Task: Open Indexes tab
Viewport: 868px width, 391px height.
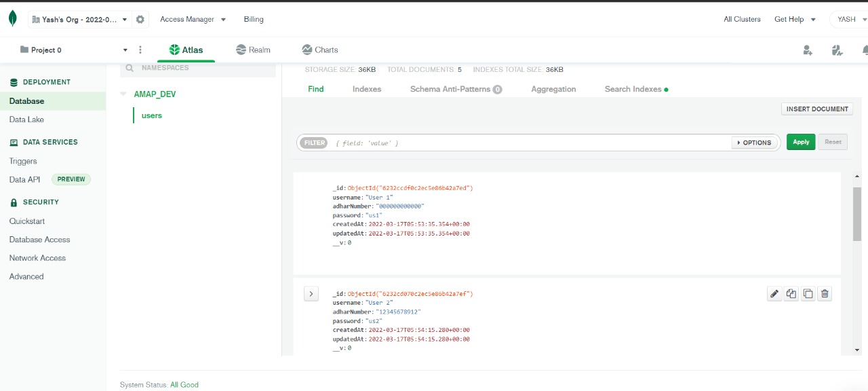Action: point(367,90)
